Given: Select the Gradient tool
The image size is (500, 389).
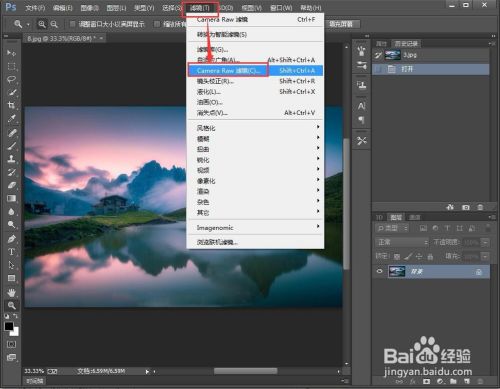Looking at the screenshot, I should coord(11,198).
